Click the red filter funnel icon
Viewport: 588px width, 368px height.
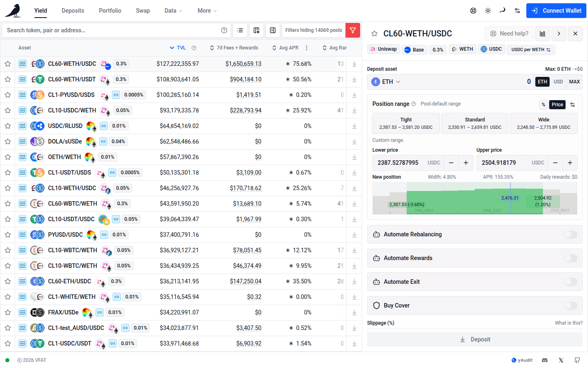click(353, 30)
